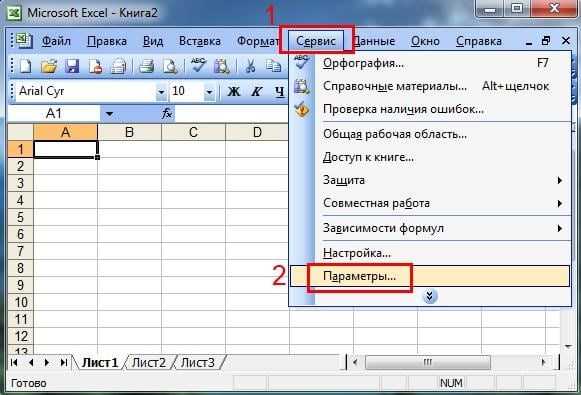
Task: Open the font size 10 dropdown
Action: [x=209, y=92]
